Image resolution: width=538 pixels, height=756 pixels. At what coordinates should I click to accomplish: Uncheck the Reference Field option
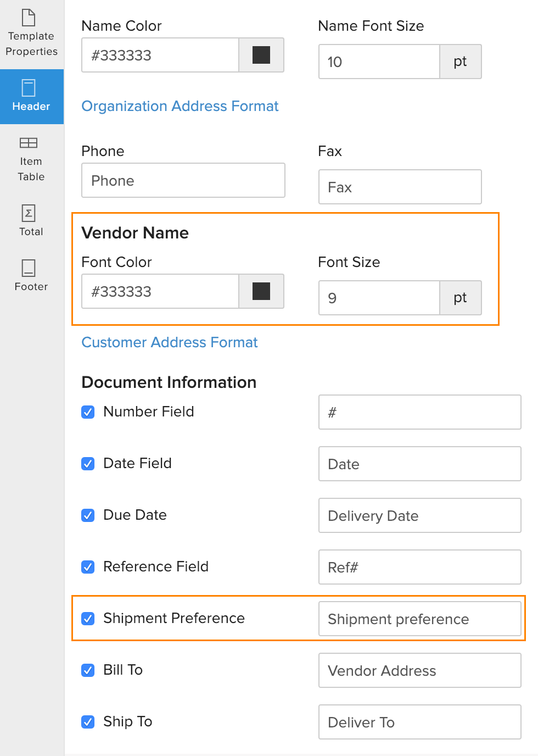point(88,567)
